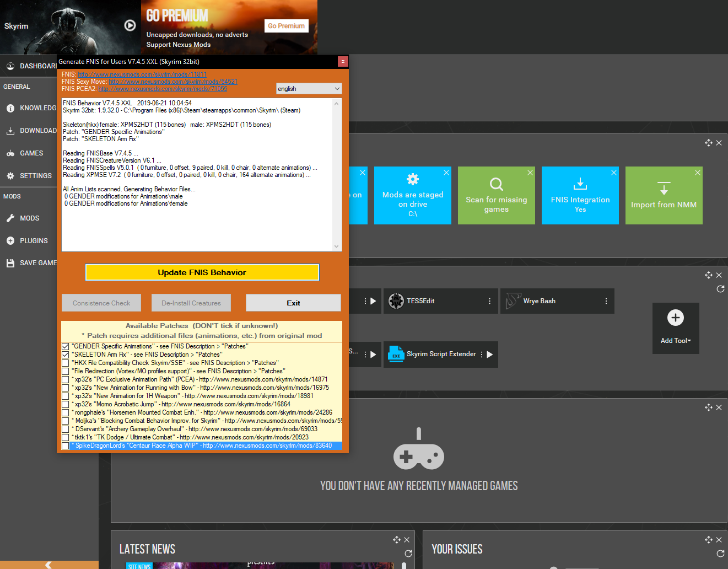The image size is (728, 569).
Task: Close the Generate FNIS for Users window
Action: click(x=343, y=62)
